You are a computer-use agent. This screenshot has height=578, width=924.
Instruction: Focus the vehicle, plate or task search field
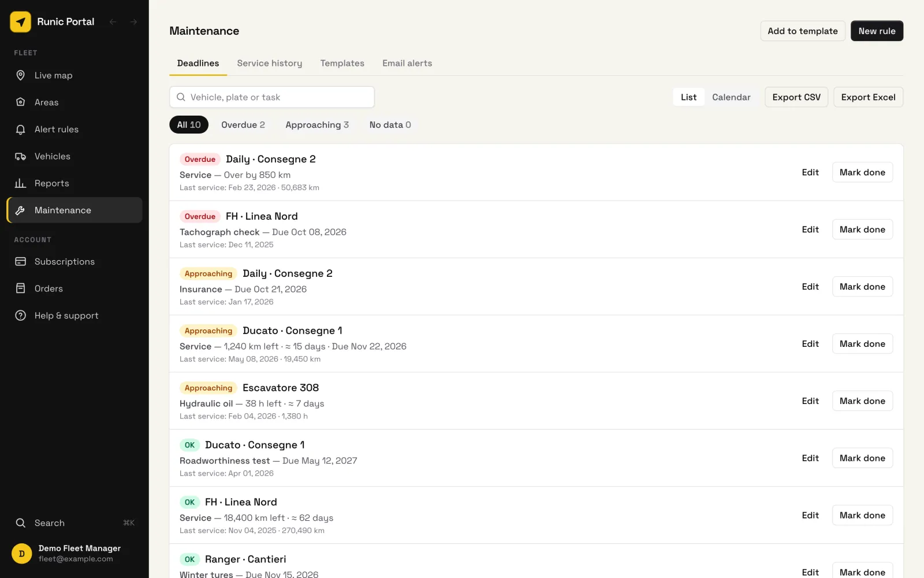[272, 97]
